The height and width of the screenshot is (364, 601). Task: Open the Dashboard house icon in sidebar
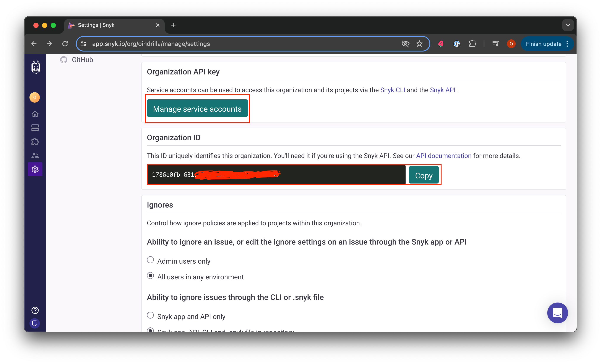tap(35, 114)
